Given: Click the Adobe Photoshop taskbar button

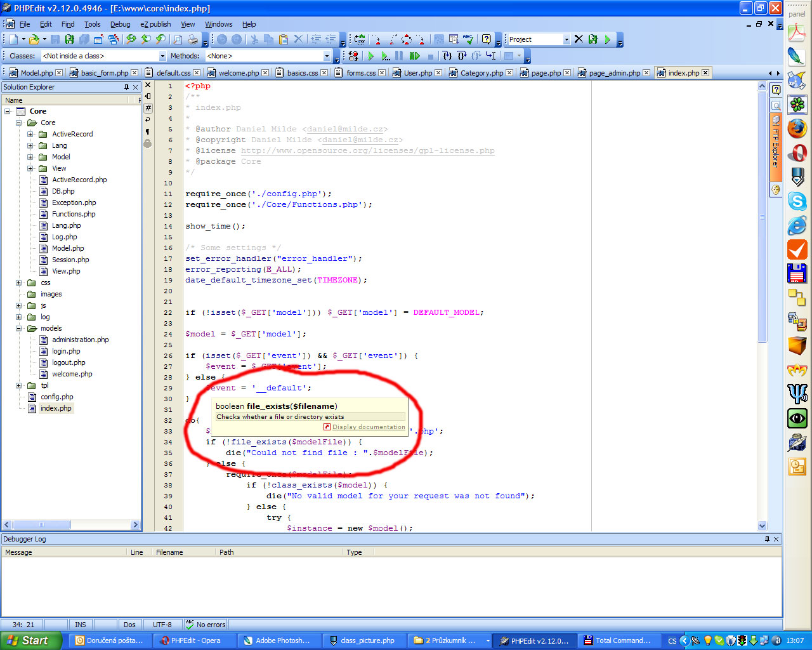Looking at the screenshot, I should point(277,640).
